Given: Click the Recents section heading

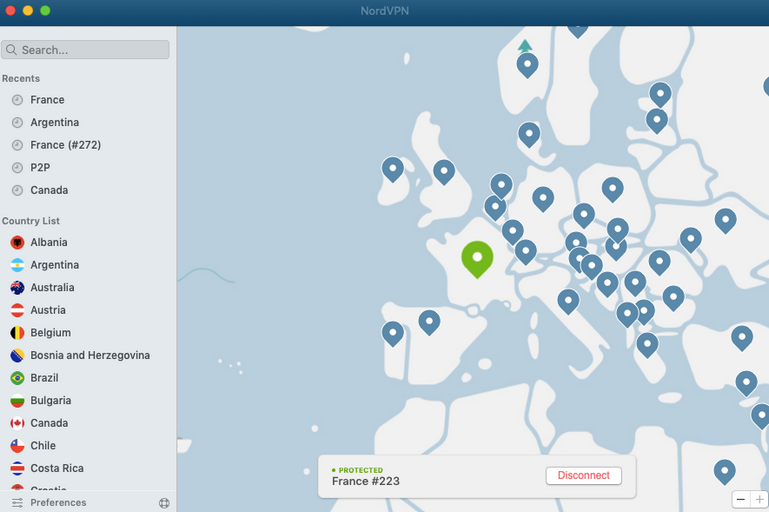Looking at the screenshot, I should 21,78.
